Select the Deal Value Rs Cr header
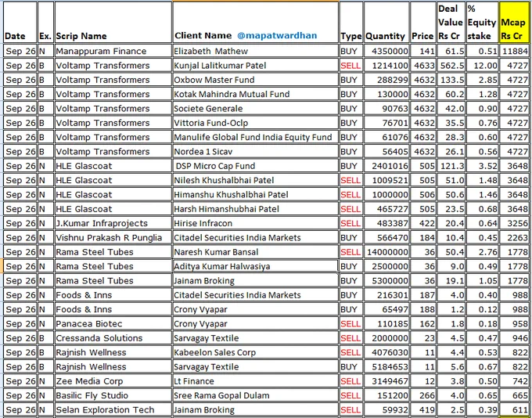The width and height of the screenshot is (532, 418). point(451,23)
